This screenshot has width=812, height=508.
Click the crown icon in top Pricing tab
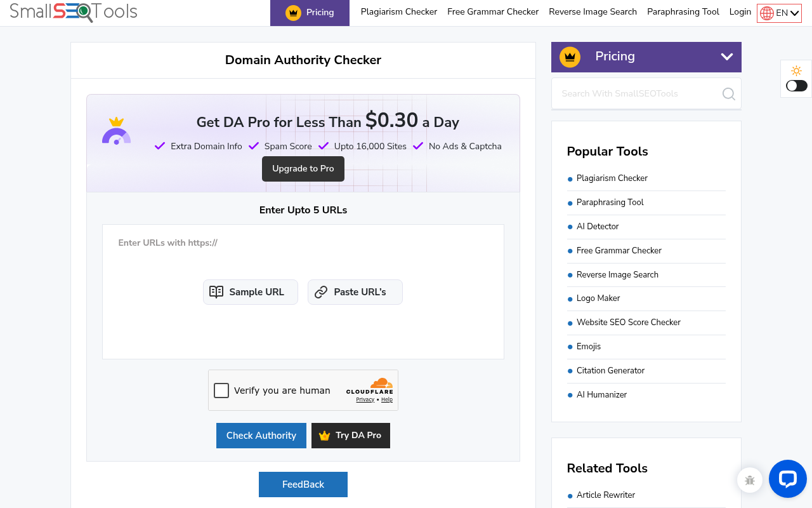(293, 13)
